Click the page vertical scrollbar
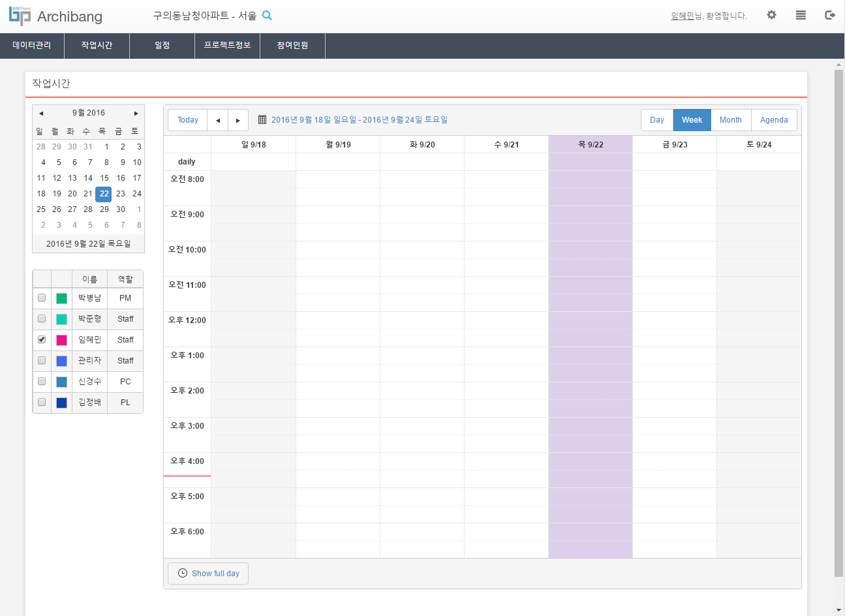Screen dimensions: 845x616 pos(838,323)
